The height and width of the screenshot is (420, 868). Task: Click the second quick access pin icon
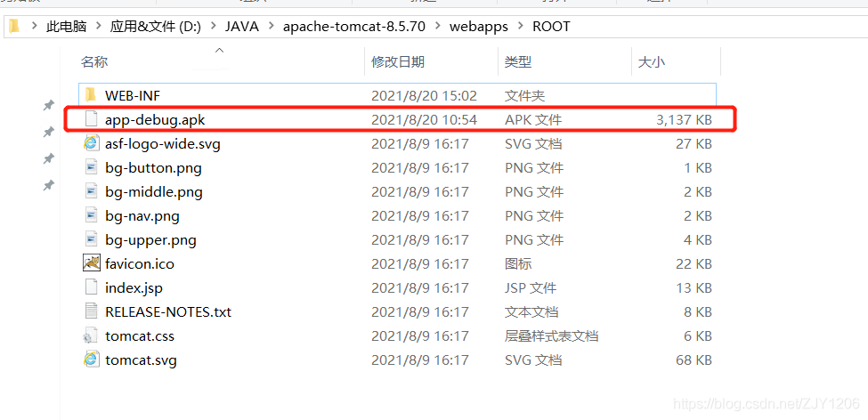pyautogui.click(x=49, y=132)
